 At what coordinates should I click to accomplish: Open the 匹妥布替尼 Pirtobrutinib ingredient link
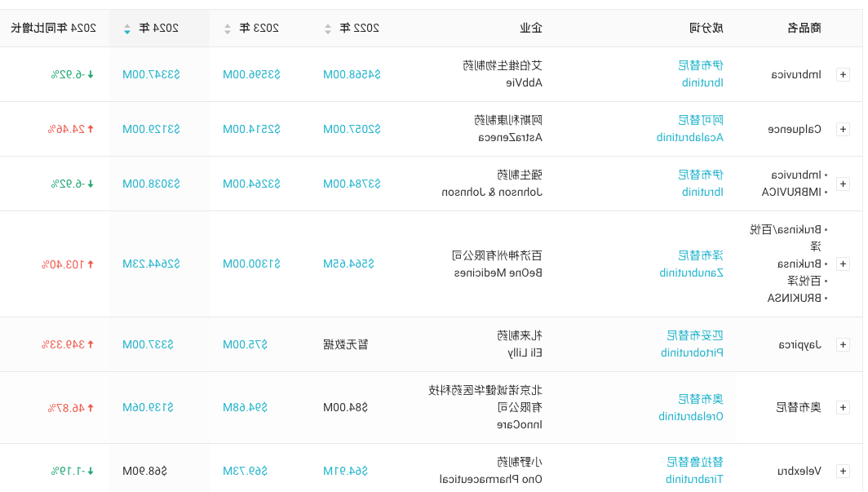click(x=692, y=344)
